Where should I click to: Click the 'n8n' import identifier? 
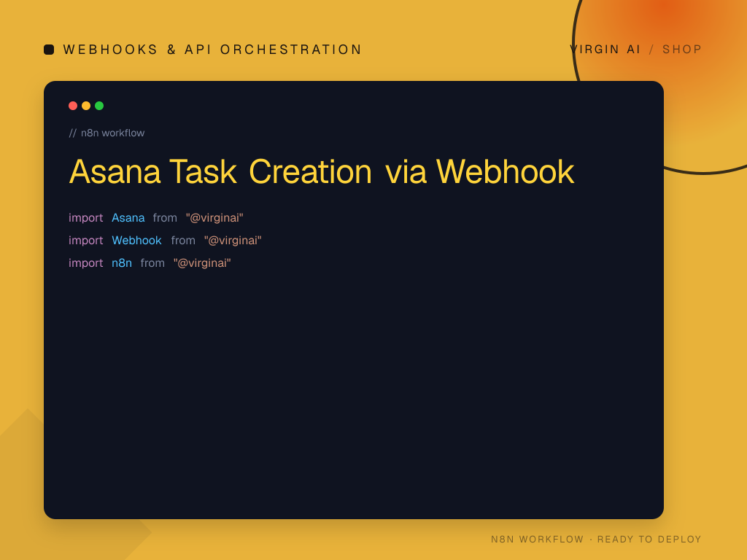[x=122, y=262]
